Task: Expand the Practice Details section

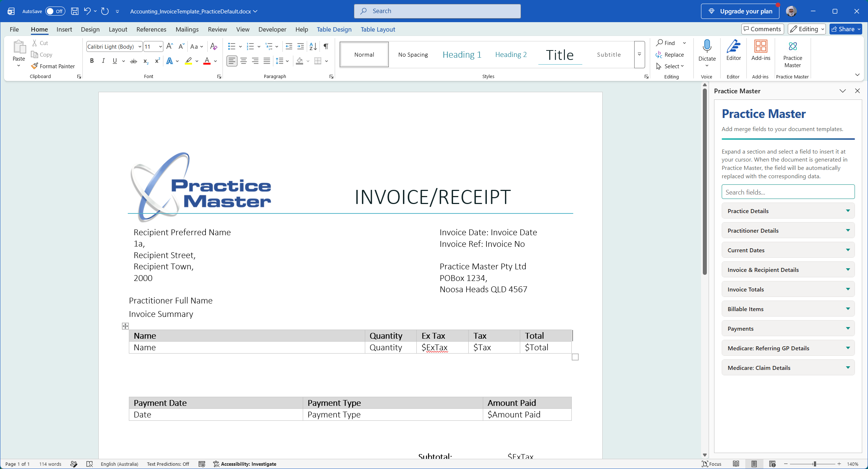Action: (788, 211)
